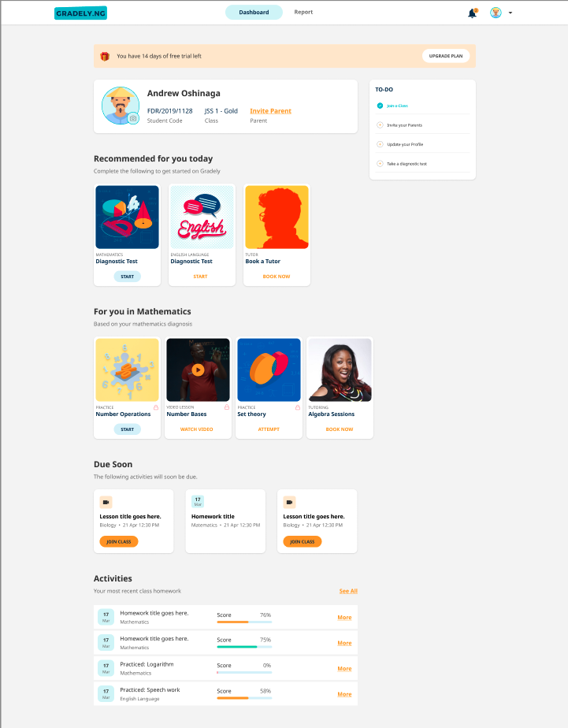Check the Update your Profile to-do item
The image size is (568, 728).
380,144
